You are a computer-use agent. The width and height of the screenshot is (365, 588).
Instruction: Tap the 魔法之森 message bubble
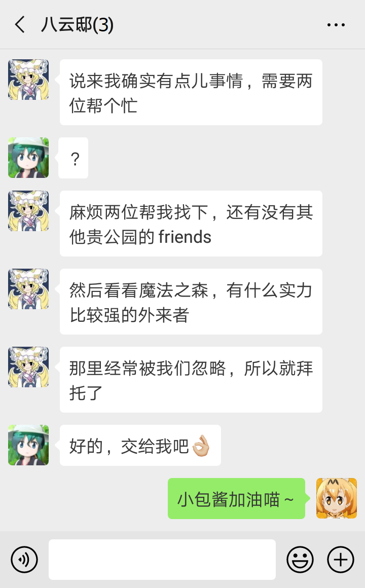tap(191, 302)
